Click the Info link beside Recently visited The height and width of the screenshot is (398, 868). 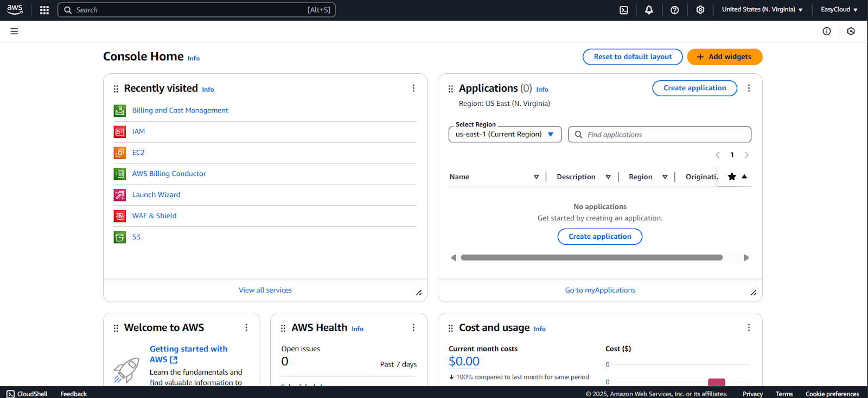pos(208,90)
